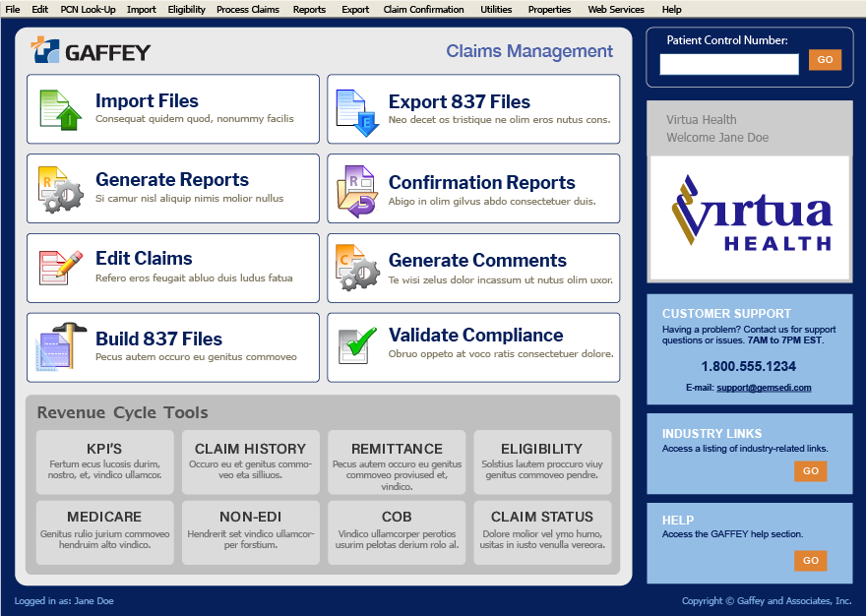This screenshot has width=866, height=616.
Task: Click the 'Welcome Jane Doe' text
Action: click(717, 138)
